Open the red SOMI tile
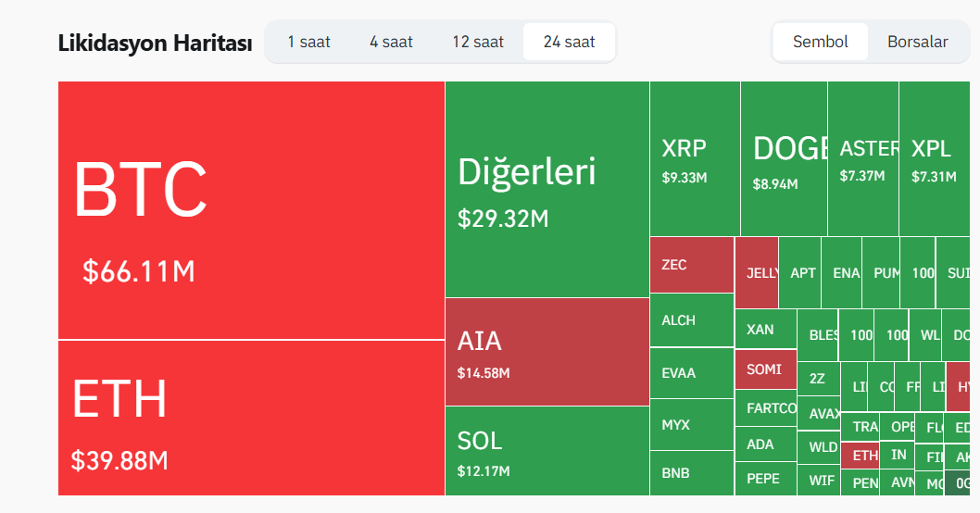Screen dimensions: 980x513 coord(765,369)
